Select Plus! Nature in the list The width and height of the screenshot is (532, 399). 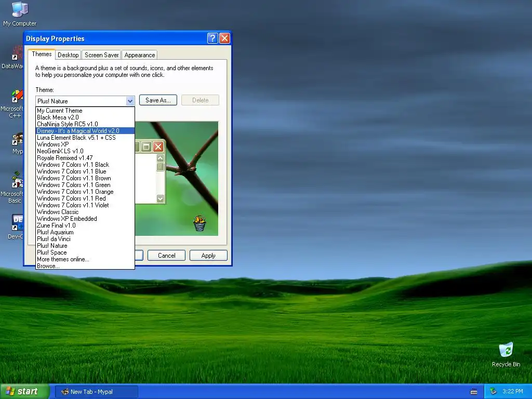coord(85,246)
